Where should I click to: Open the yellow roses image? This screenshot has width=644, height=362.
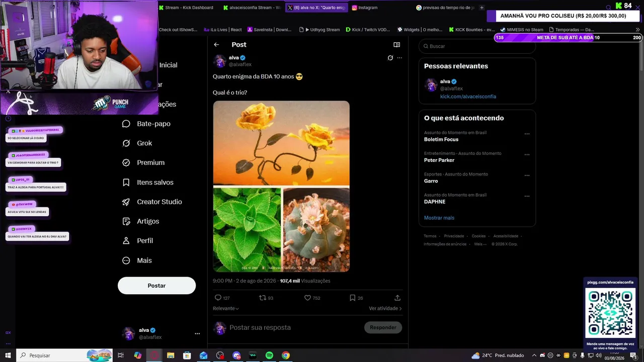[281, 143]
